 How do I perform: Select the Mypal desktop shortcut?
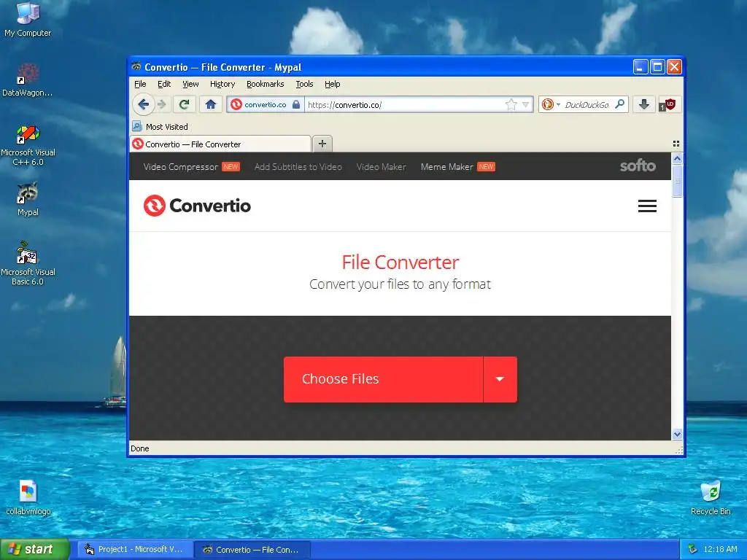[28, 199]
